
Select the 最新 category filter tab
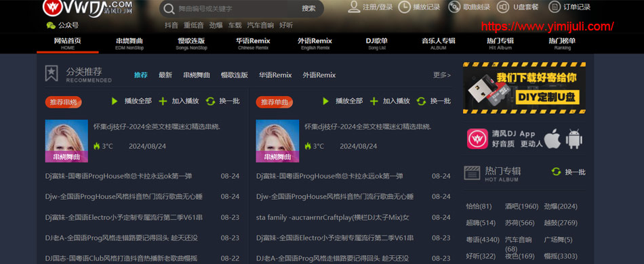point(165,75)
